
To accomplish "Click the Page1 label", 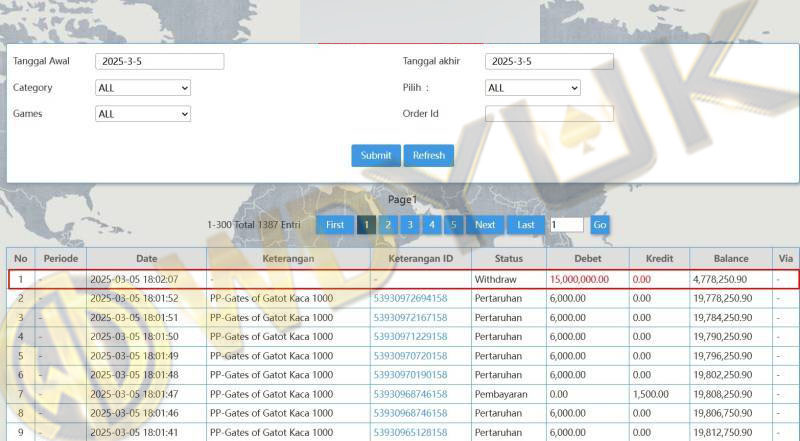I will (x=403, y=200).
